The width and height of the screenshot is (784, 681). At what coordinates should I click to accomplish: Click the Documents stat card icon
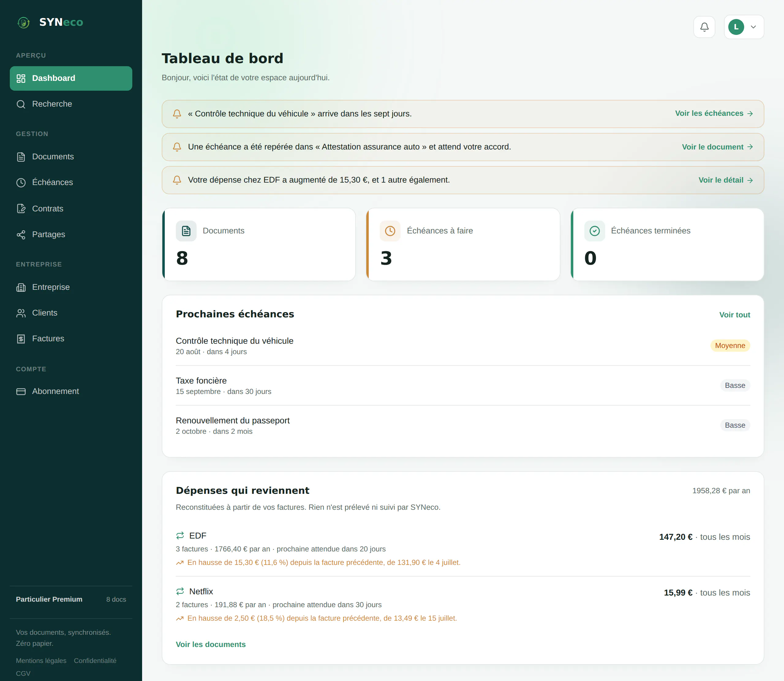tap(186, 231)
